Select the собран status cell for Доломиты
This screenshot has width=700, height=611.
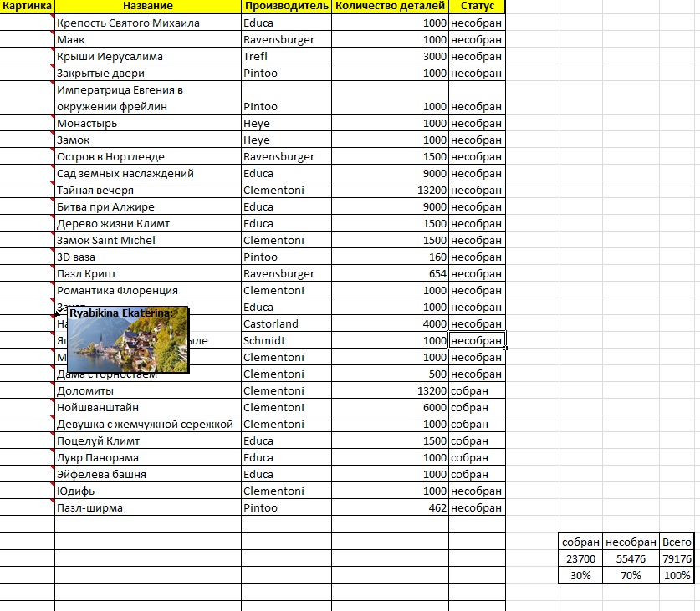[477, 390]
